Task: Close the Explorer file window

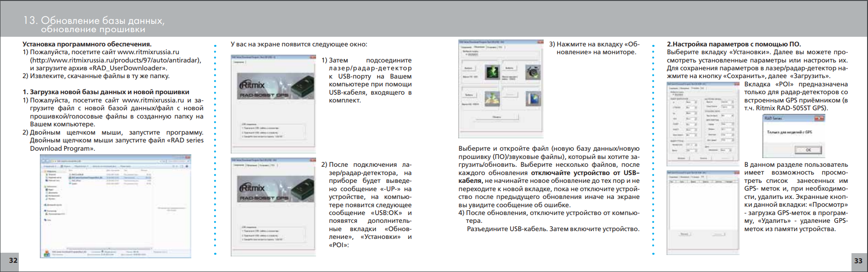Action: click(x=187, y=157)
